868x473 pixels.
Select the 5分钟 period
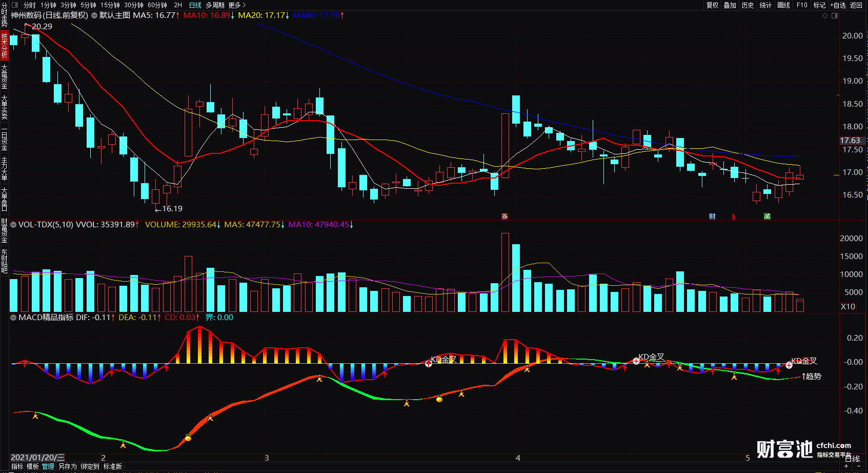click(x=88, y=5)
